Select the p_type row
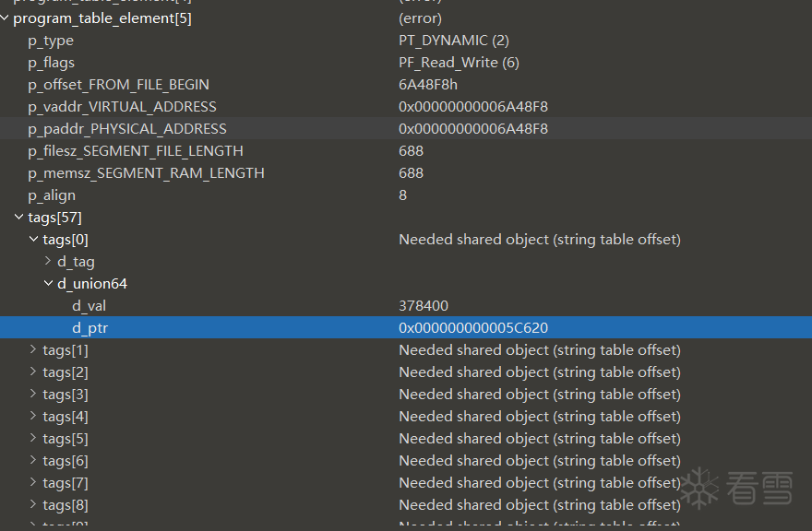This screenshot has height=531, width=812. [x=406, y=41]
